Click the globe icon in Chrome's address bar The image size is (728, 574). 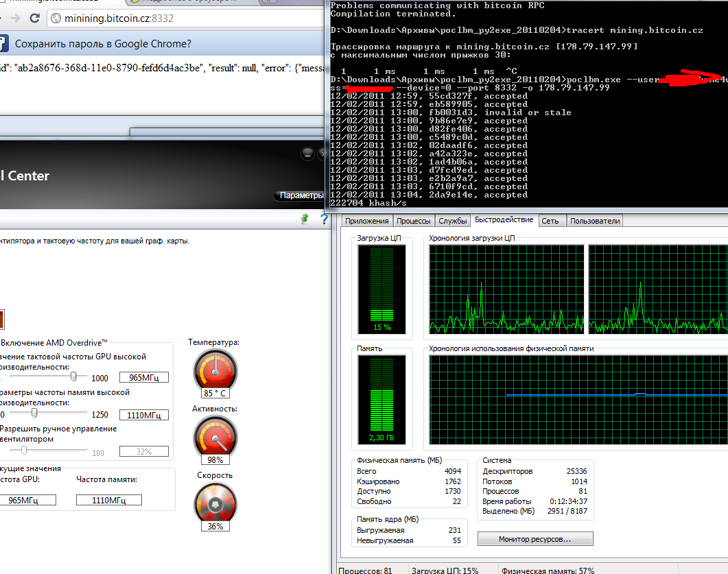(x=56, y=18)
